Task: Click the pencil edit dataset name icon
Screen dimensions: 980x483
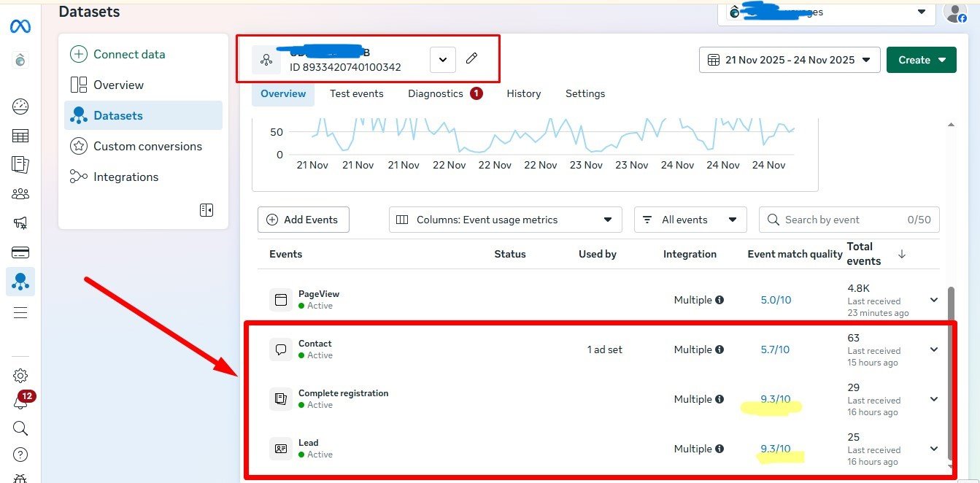Action: pos(471,58)
